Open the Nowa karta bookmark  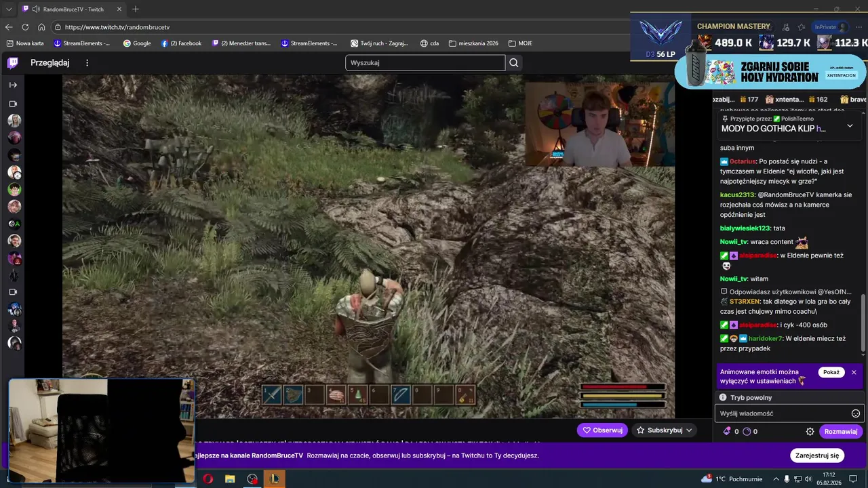(x=25, y=43)
